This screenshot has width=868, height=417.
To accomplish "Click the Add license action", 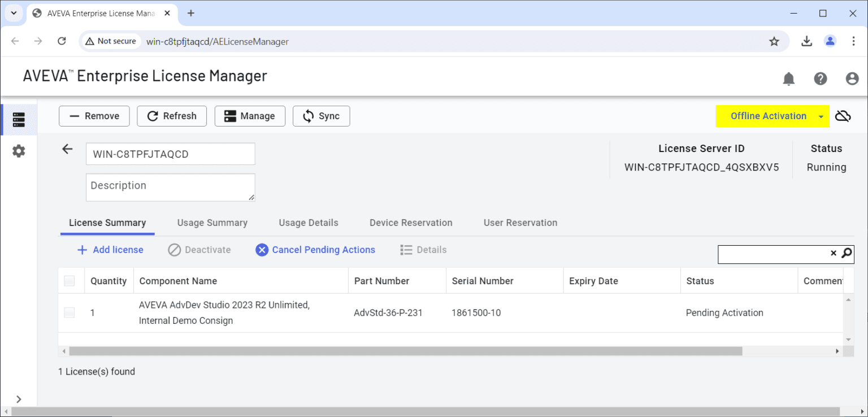I will [x=110, y=250].
